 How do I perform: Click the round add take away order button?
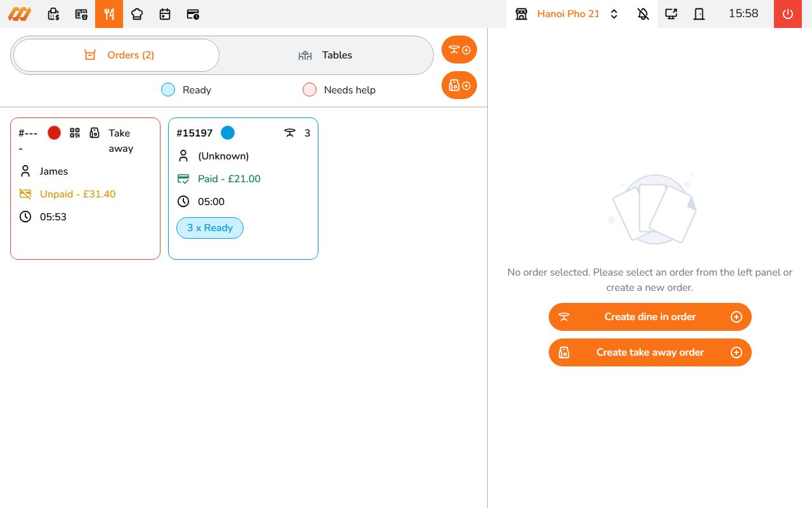tap(459, 85)
